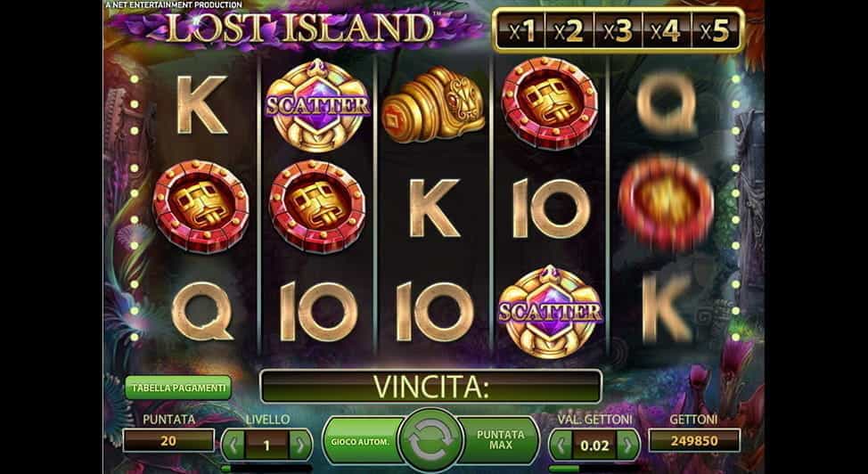Viewport: 868px width, 474px height.
Task: Click red mask medallion atop fourth reel
Action: 549,103
